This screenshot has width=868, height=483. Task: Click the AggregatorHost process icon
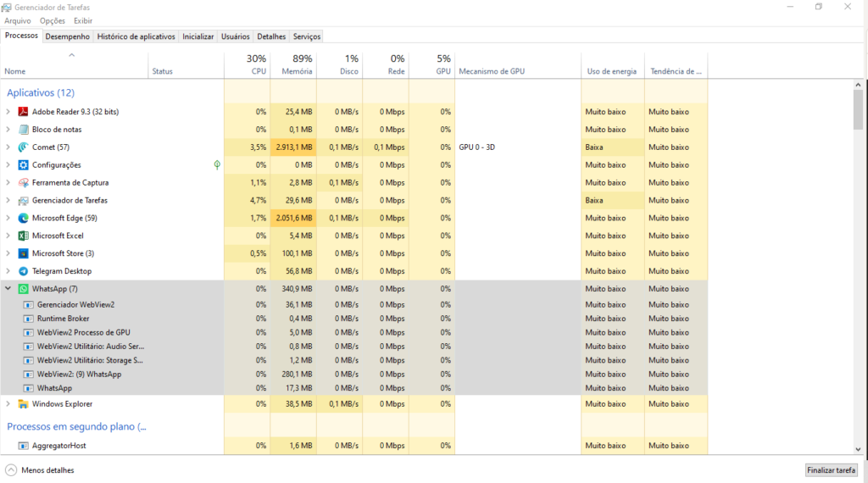pyautogui.click(x=23, y=446)
